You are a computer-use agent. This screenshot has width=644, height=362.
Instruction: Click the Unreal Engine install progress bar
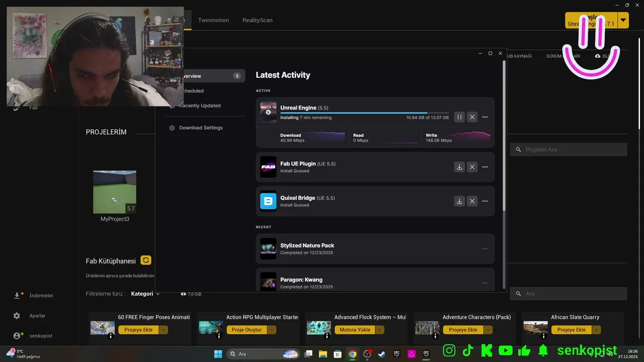(364, 113)
